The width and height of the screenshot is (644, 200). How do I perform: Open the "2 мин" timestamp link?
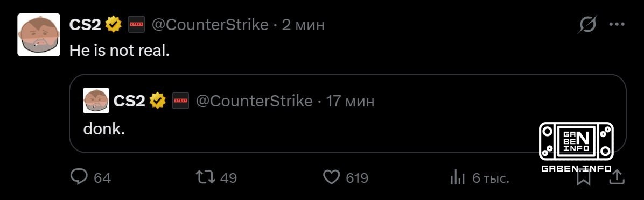pos(303,25)
